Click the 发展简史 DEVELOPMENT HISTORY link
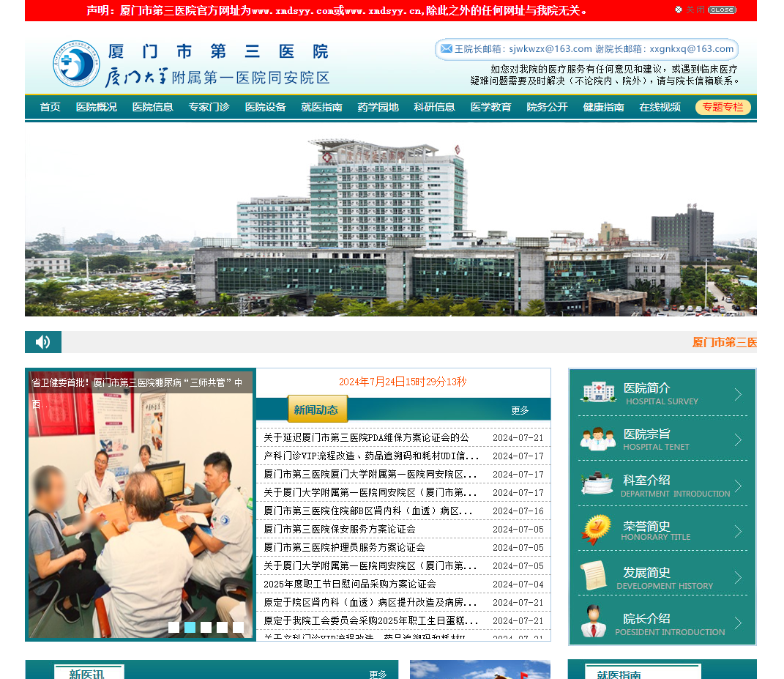The image size is (784, 679). 665,578
